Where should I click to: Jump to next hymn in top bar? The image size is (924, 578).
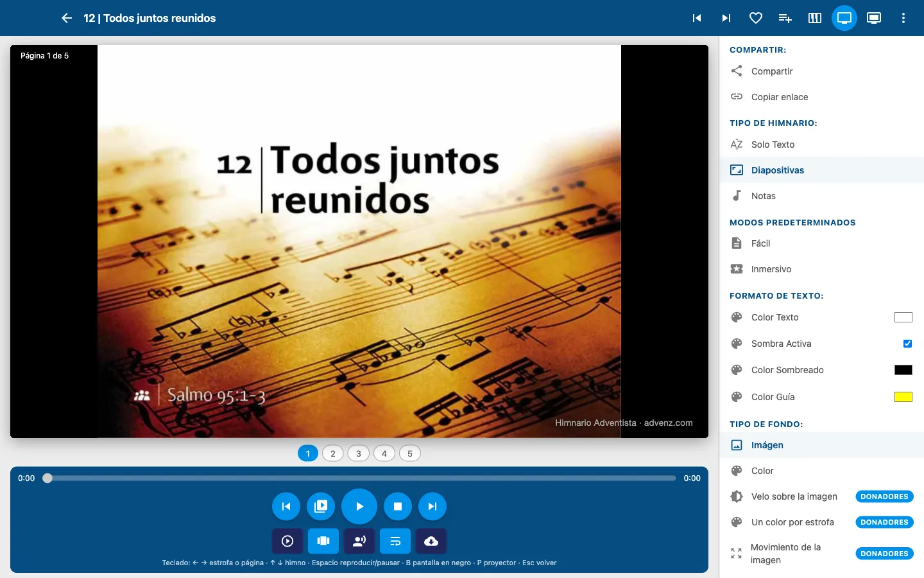(726, 18)
